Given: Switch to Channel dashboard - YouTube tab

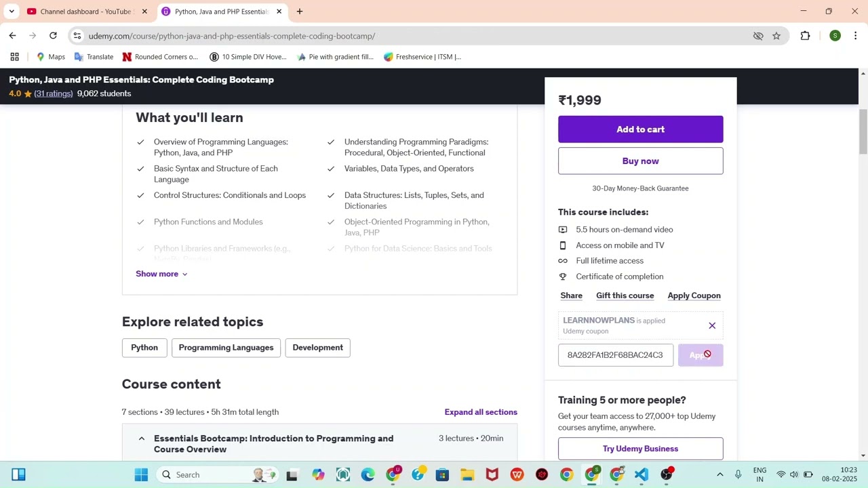Looking at the screenshot, I should pos(86,12).
